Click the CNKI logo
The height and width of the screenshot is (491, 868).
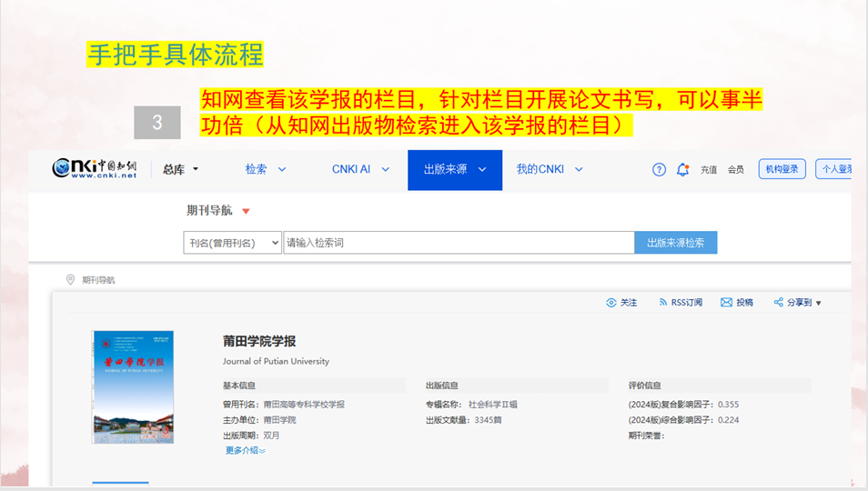[95, 169]
